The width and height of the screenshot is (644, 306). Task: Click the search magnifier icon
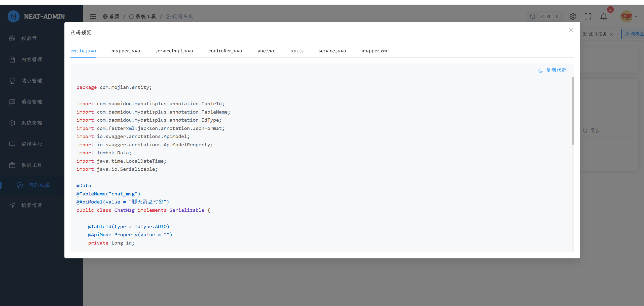coord(533,16)
